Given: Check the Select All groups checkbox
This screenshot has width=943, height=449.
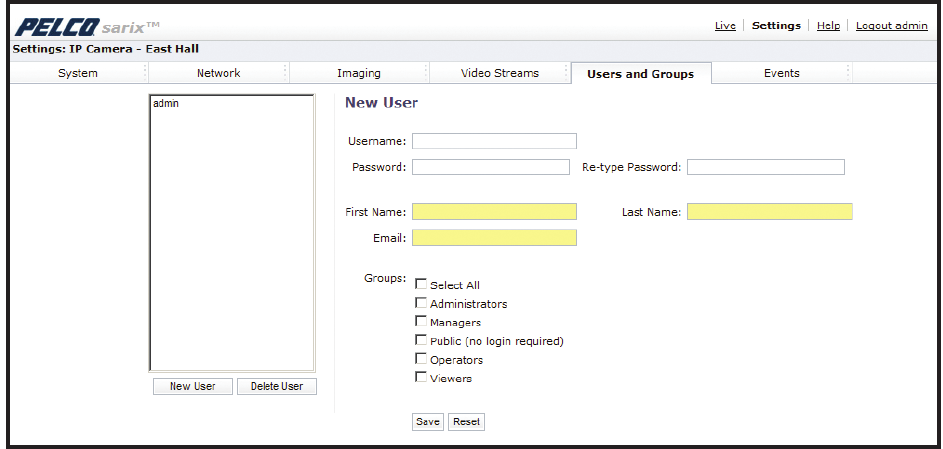Looking at the screenshot, I should pos(421,285).
